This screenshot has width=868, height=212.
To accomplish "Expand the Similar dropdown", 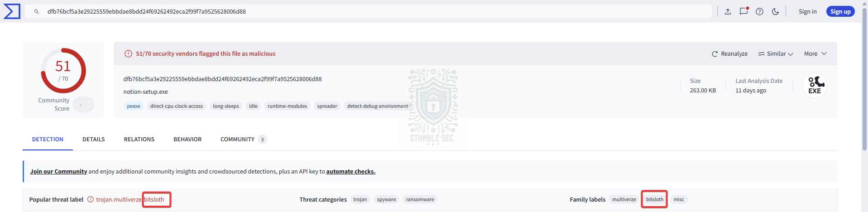I will (776, 54).
